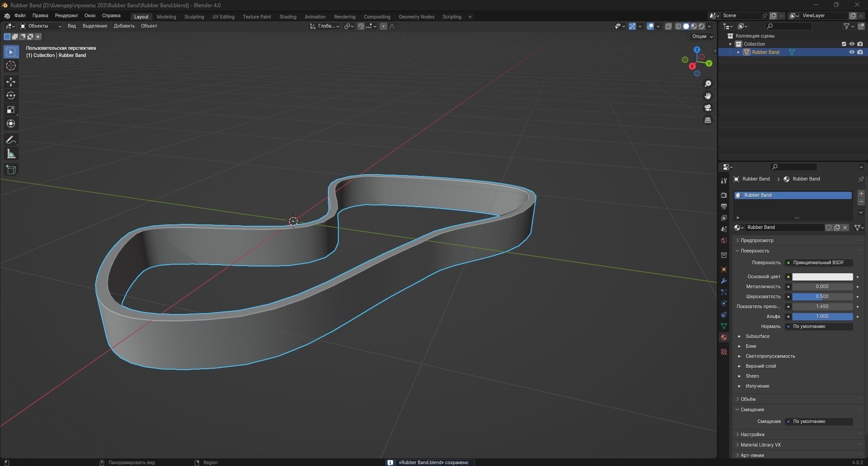Switch to the Shading workspace tab
The width and height of the screenshot is (868, 466).
click(x=288, y=17)
